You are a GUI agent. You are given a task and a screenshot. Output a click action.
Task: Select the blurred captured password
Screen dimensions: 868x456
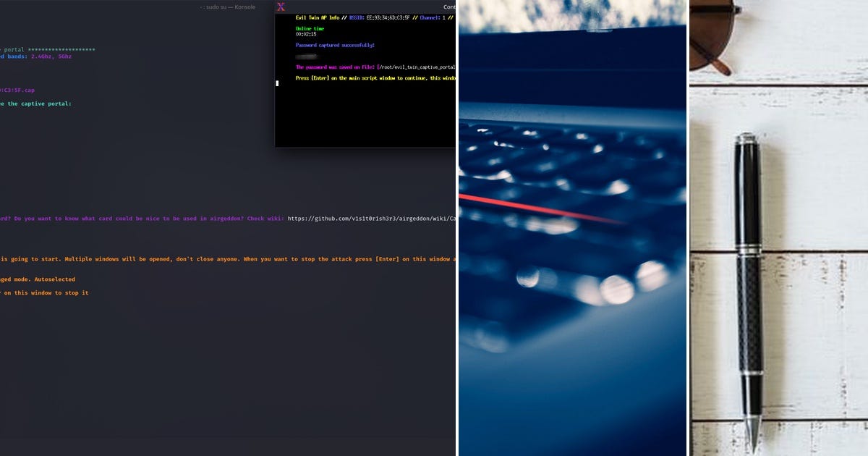click(x=307, y=55)
